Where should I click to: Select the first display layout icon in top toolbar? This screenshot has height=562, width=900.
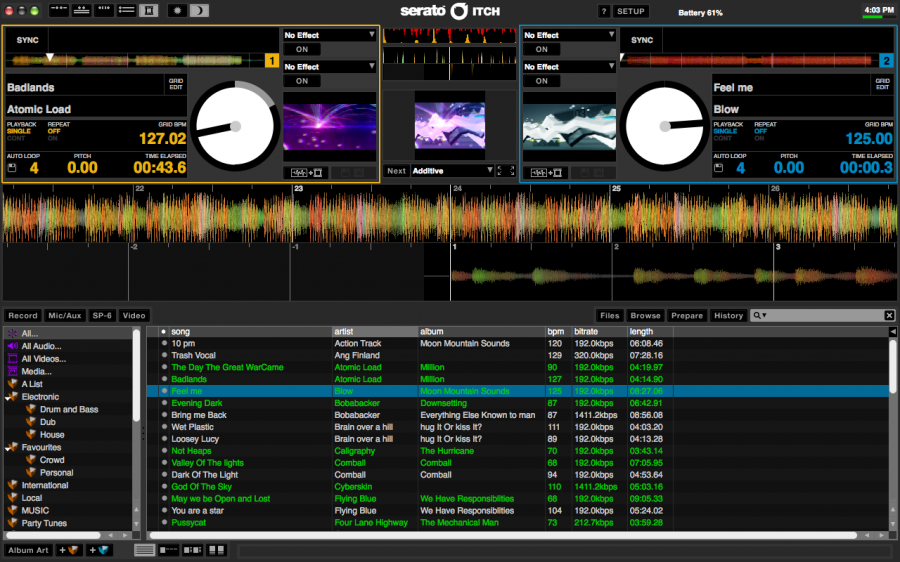point(59,10)
